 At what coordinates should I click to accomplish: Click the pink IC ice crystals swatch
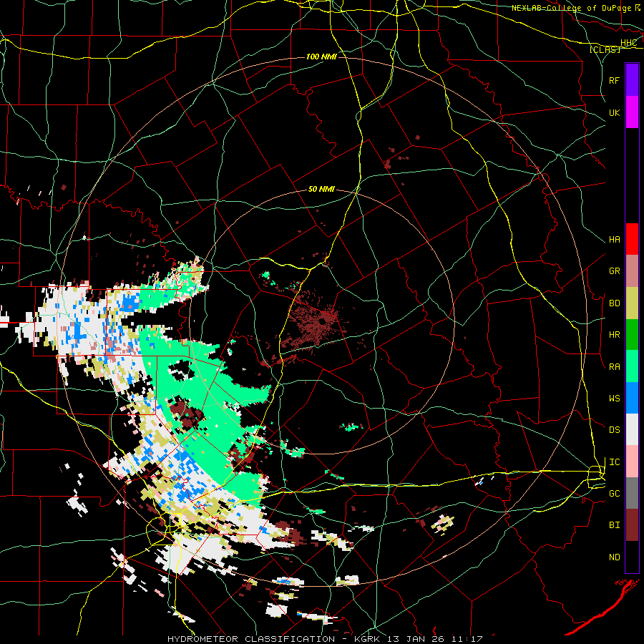tap(632, 462)
